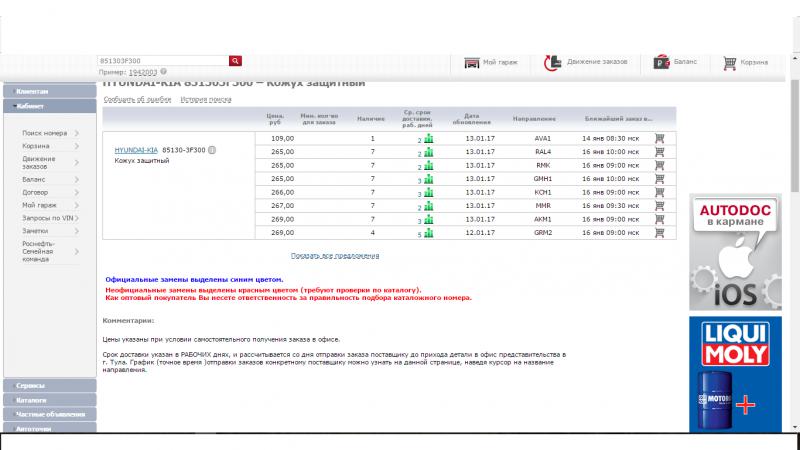The height and width of the screenshot is (450, 800).
Task: Click the 14 янв 08:30 мск order time
Action: click(610, 138)
